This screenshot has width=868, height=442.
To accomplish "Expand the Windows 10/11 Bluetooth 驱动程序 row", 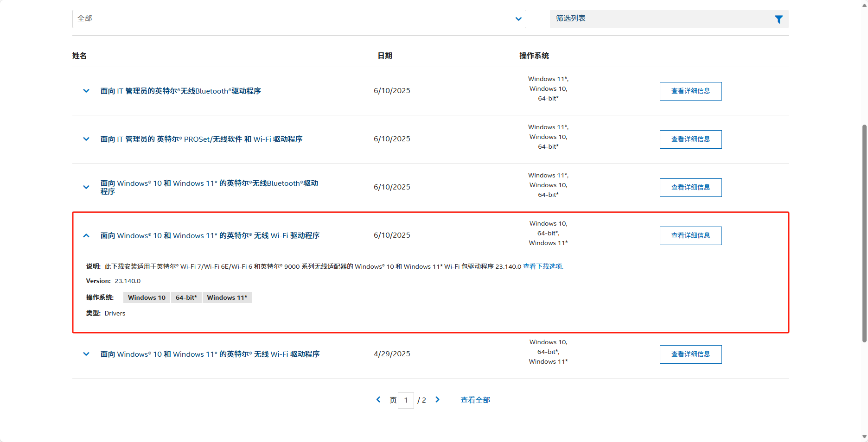I will [x=86, y=187].
